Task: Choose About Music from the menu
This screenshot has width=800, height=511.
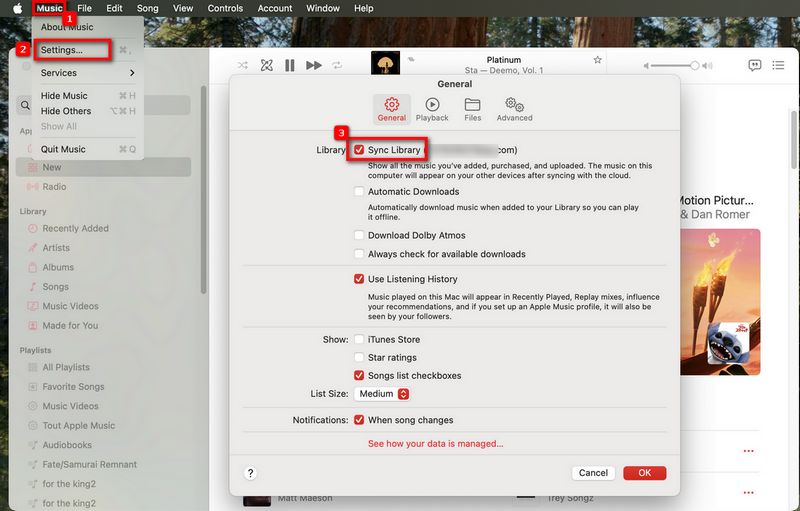Action: coord(87,27)
